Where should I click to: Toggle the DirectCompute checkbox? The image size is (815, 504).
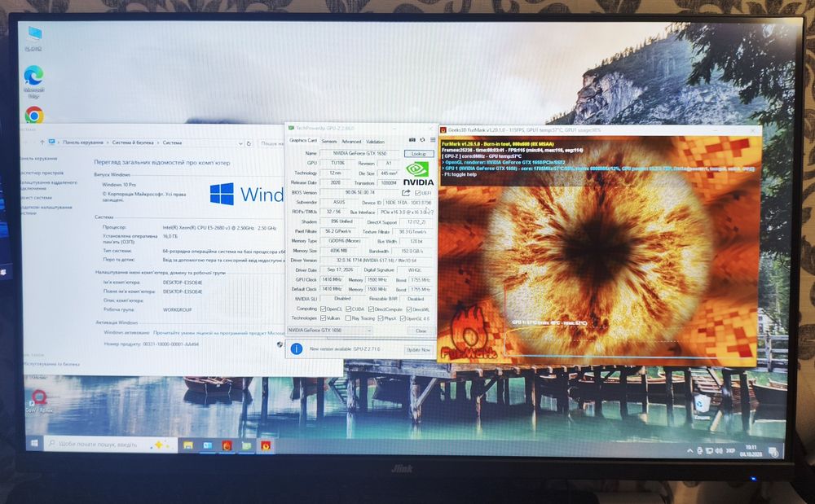pyautogui.click(x=371, y=309)
